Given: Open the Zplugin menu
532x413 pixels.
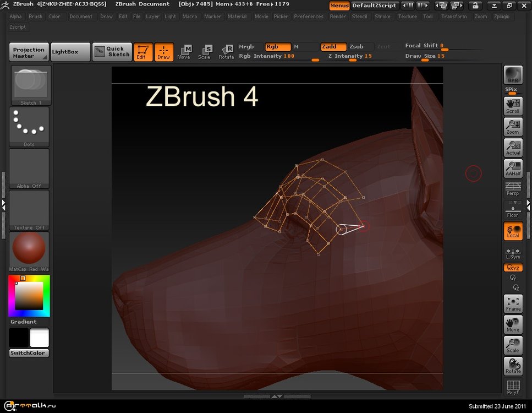Looking at the screenshot, I should 501,17.
